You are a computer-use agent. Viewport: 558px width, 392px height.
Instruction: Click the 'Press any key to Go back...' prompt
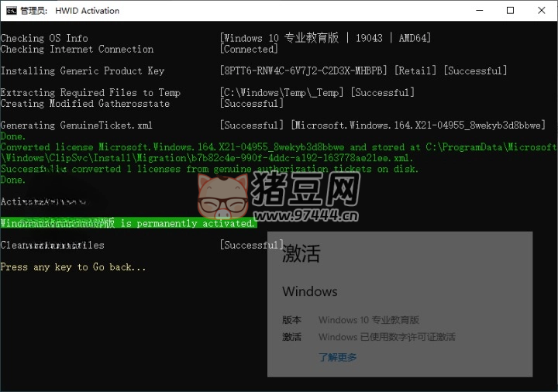(x=73, y=267)
